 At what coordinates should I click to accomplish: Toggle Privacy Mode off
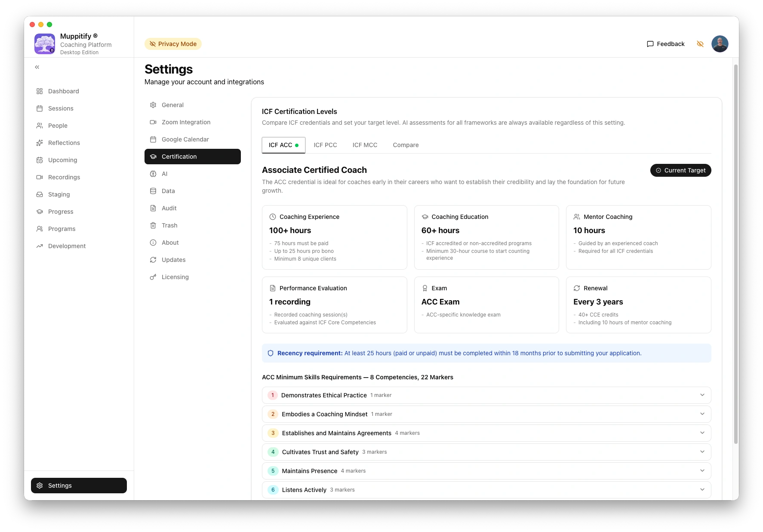point(173,43)
